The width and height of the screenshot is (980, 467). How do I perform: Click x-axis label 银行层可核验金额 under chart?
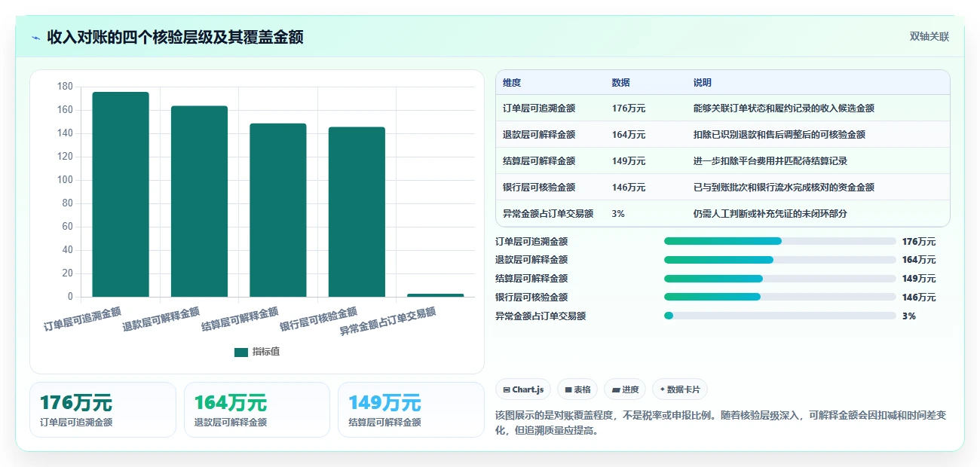tap(318, 319)
